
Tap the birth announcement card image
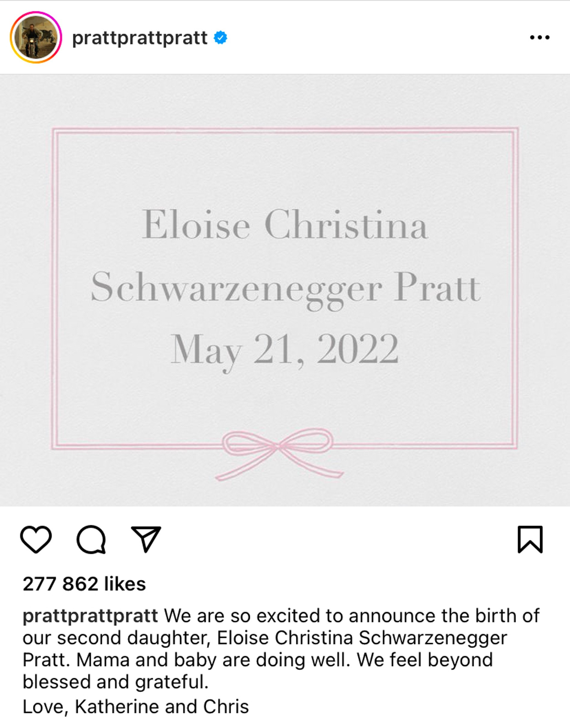tap(285, 290)
